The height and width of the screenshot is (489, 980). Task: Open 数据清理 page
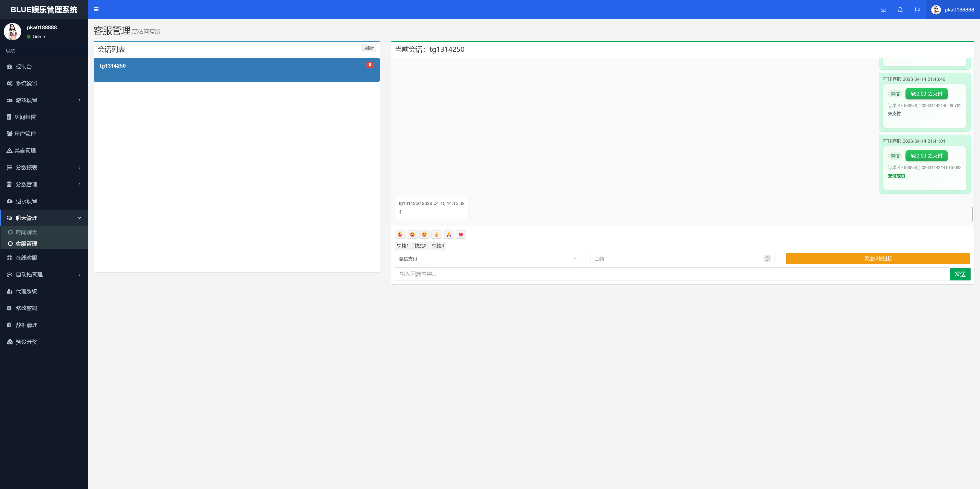tap(44, 325)
